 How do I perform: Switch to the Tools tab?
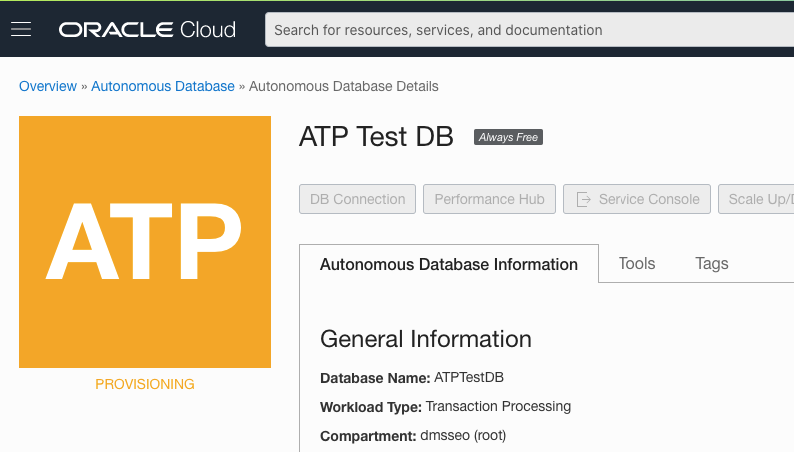tap(637, 264)
